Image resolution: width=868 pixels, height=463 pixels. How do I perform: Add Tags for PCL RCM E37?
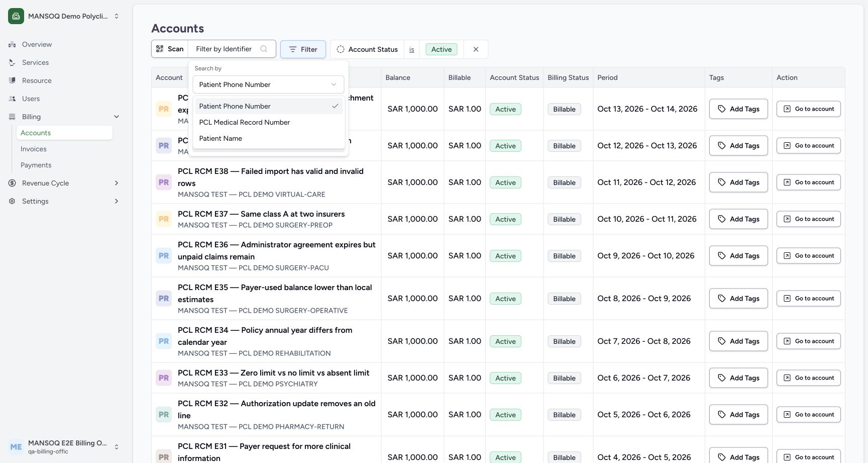(738, 219)
